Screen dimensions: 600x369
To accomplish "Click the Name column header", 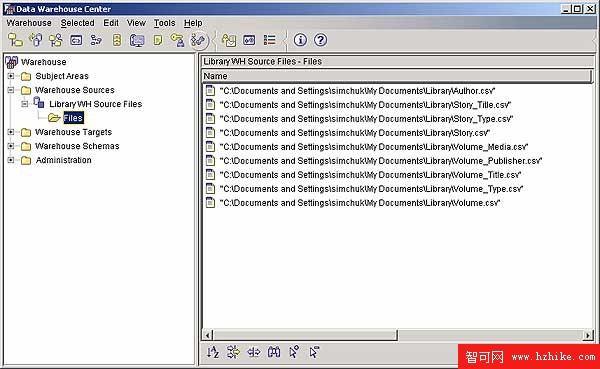I will click(x=397, y=76).
